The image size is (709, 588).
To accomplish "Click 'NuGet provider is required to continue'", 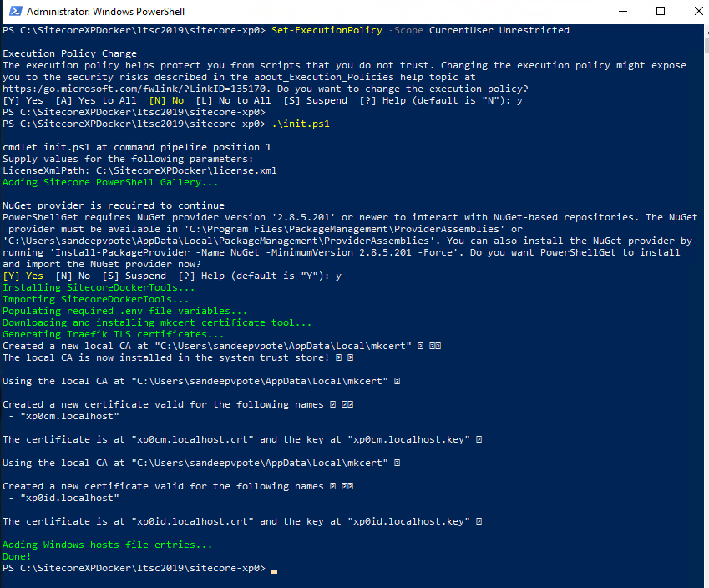I will (x=114, y=205).
